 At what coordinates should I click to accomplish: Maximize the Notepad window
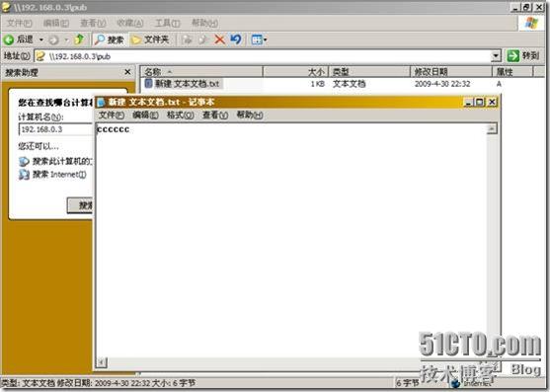tap(480, 102)
